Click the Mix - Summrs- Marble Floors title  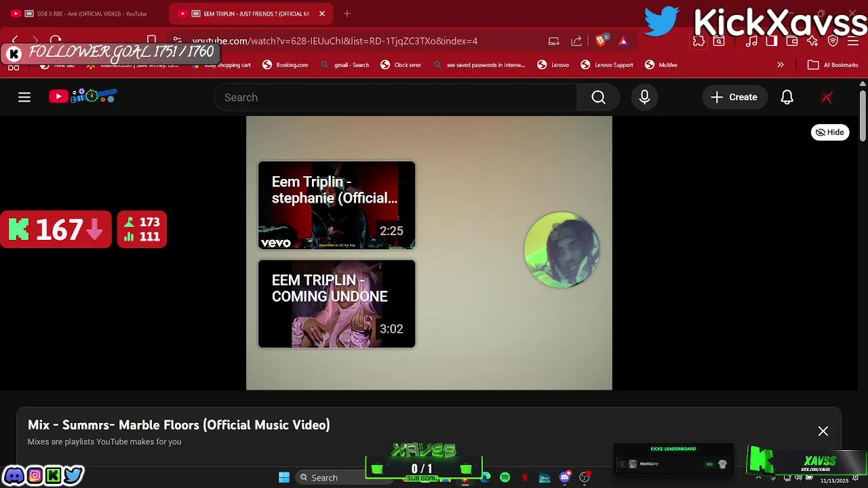179,425
